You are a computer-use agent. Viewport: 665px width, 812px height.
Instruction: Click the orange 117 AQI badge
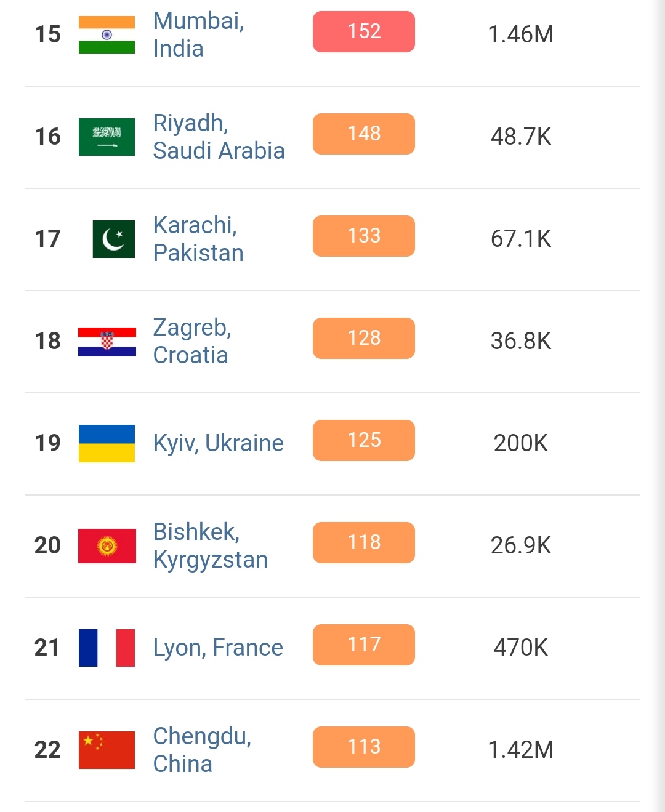tap(364, 645)
